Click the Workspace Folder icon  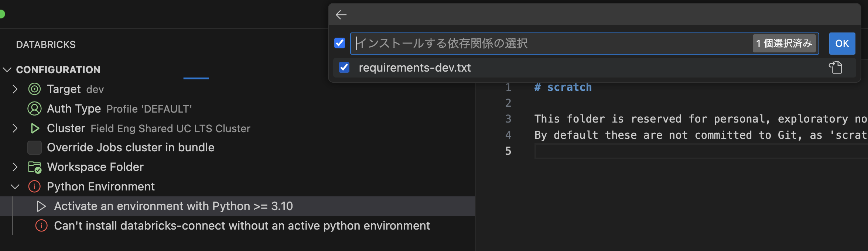(x=35, y=167)
